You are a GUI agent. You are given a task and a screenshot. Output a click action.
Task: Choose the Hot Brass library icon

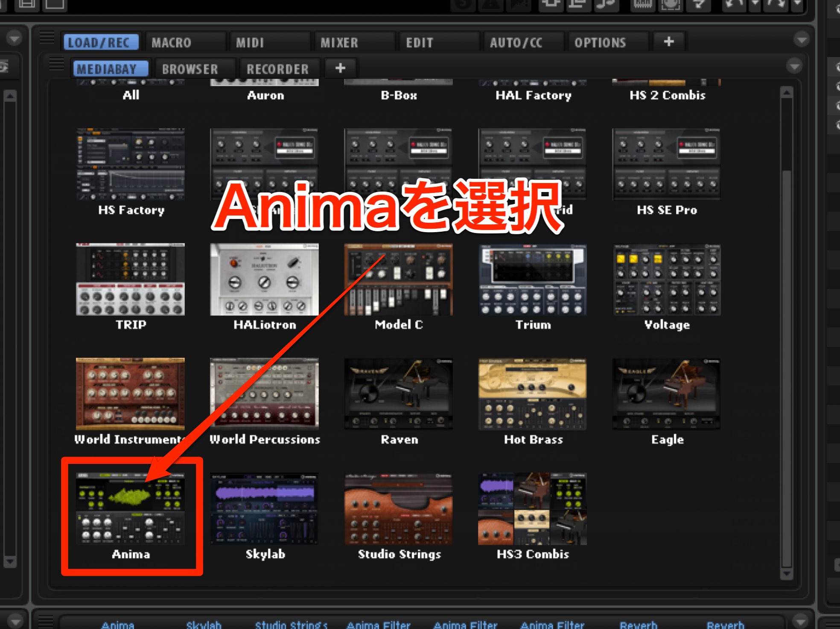pos(532,393)
